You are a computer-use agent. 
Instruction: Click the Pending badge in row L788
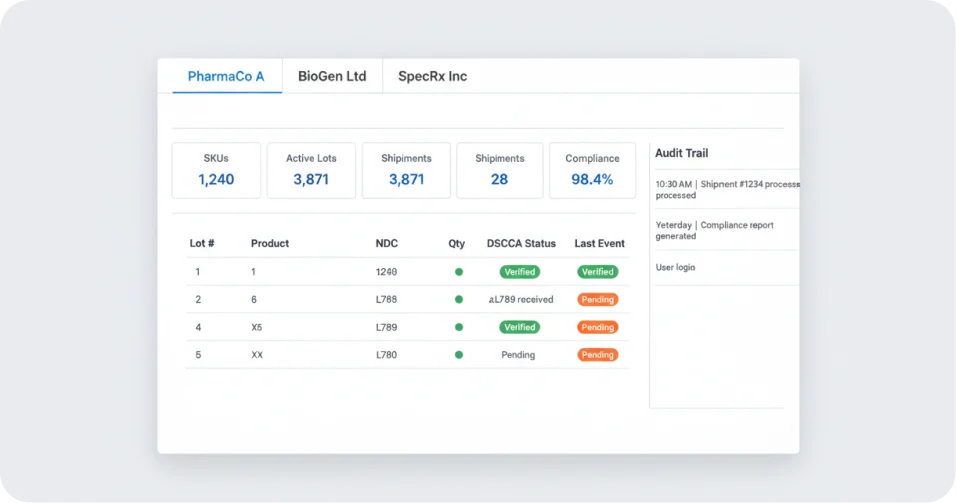pyautogui.click(x=598, y=299)
